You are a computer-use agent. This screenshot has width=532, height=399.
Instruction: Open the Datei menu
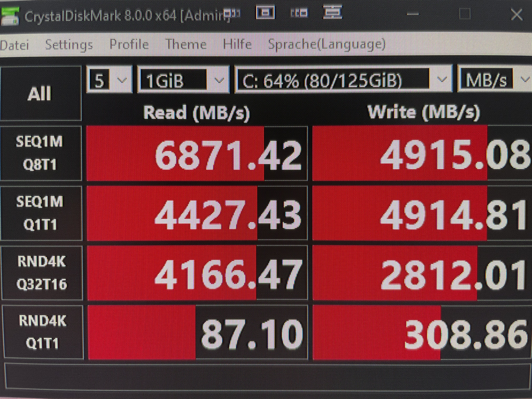[14, 45]
